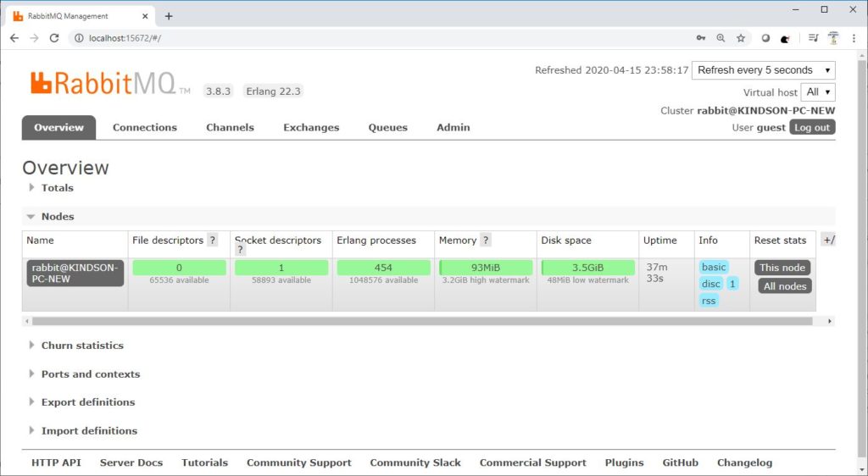The image size is (868, 476).
Task: Click the +/- column toggle in the Nodes table
Action: 829,240
